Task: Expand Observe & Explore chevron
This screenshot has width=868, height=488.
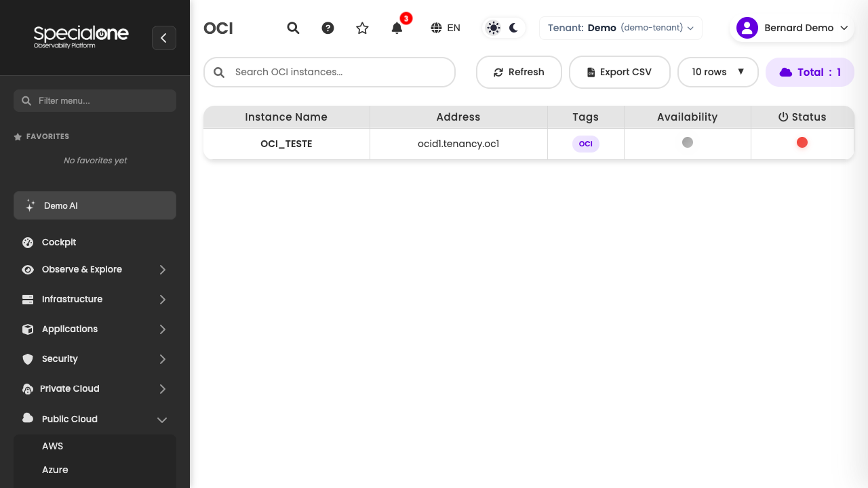Action: pos(163,270)
